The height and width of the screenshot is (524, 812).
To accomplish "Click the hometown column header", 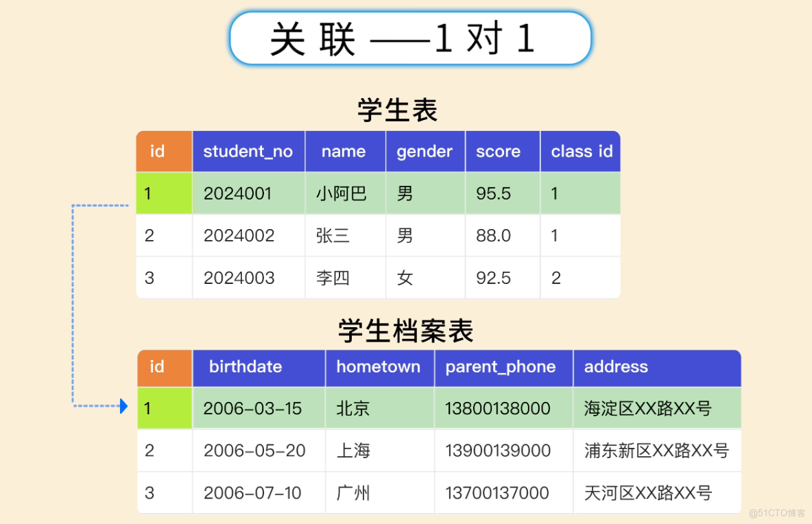I will coord(379,368).
